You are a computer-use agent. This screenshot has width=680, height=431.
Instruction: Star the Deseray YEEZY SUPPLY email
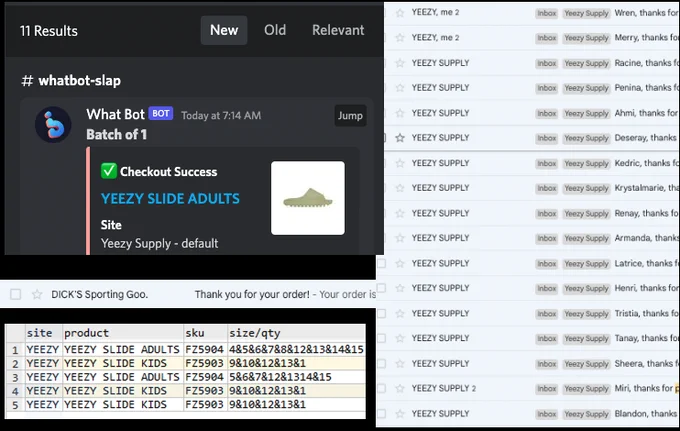(x=400, y=138)
